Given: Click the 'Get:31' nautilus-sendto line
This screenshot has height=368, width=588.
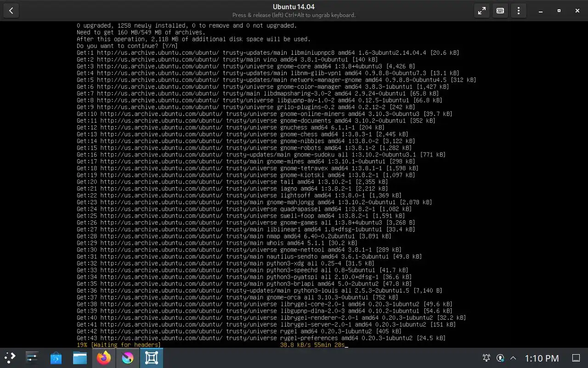Looking at the screenshot, I should (x=249, y=256).
